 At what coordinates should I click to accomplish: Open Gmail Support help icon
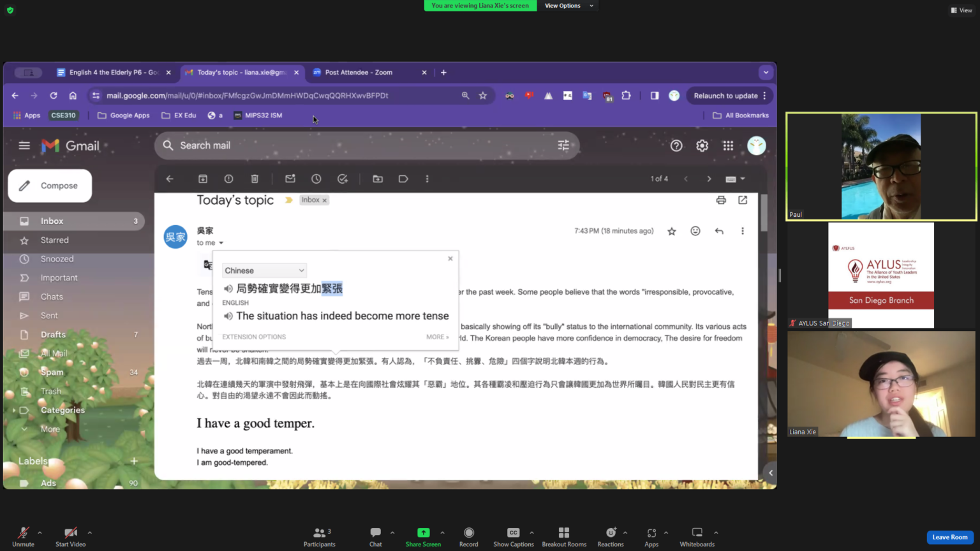pyautogui.click(x=676, y=145)
